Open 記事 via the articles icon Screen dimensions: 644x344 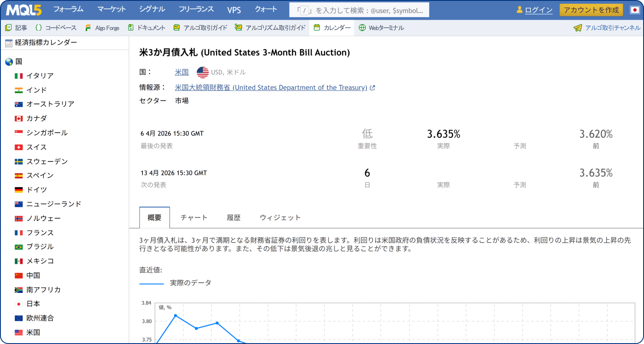8,28
